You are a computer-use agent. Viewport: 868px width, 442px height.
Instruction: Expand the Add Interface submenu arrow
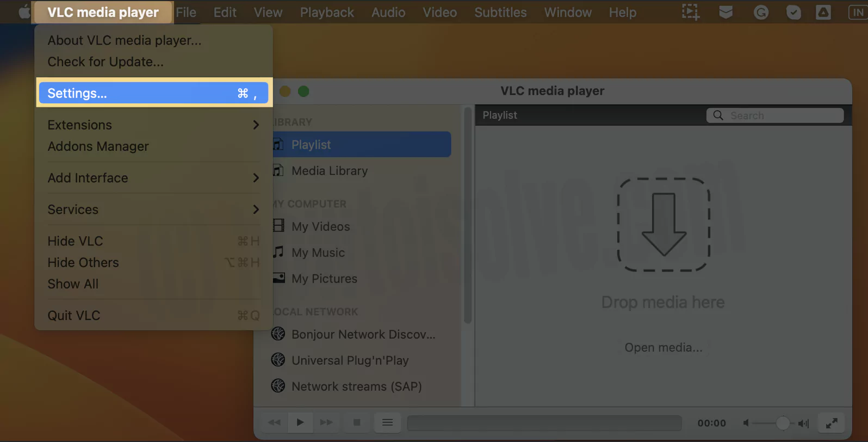[x=256, y=178]
